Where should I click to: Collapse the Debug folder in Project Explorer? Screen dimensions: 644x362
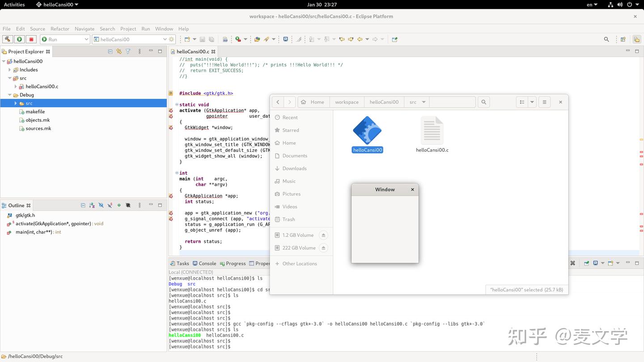click(x=10, y=95)
